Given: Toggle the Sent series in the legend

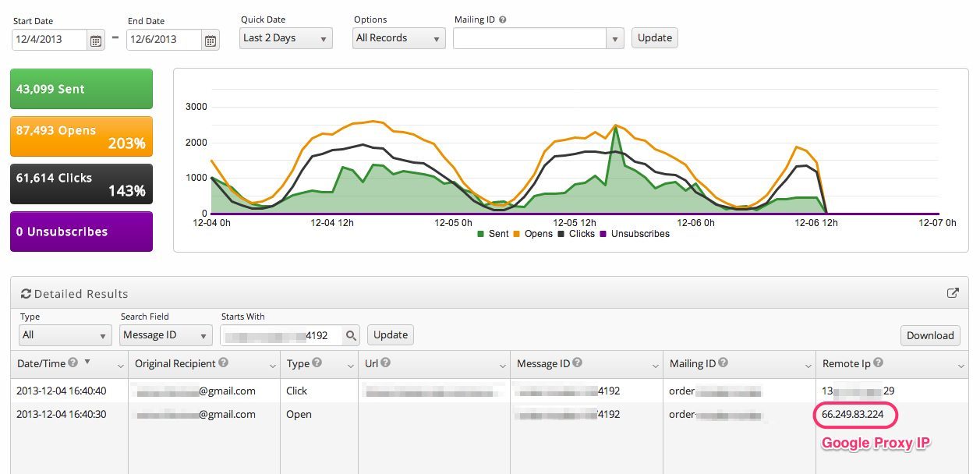Looking at the screenshot, I should point(493,234).
